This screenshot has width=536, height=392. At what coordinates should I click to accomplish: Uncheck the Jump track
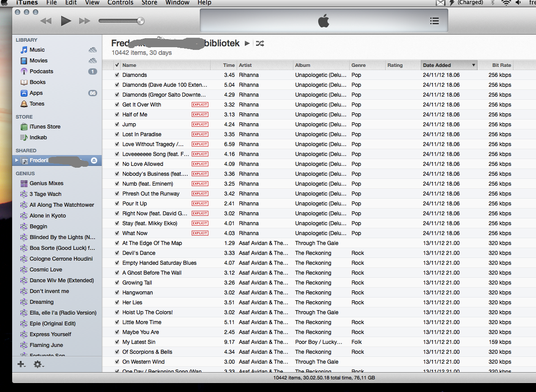(x=117, y=124)
